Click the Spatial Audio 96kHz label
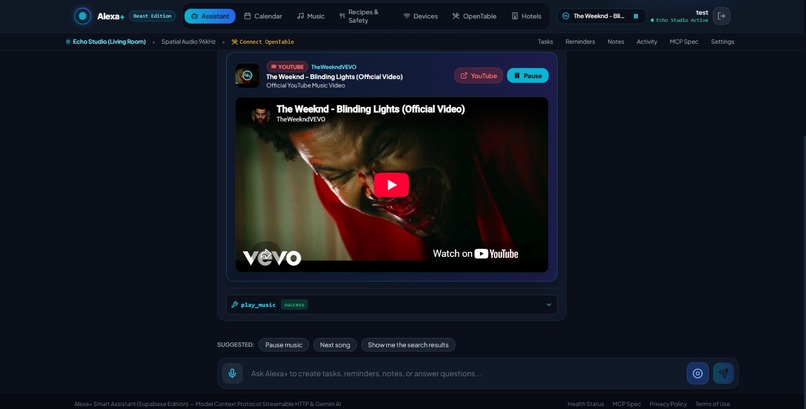 189,42
